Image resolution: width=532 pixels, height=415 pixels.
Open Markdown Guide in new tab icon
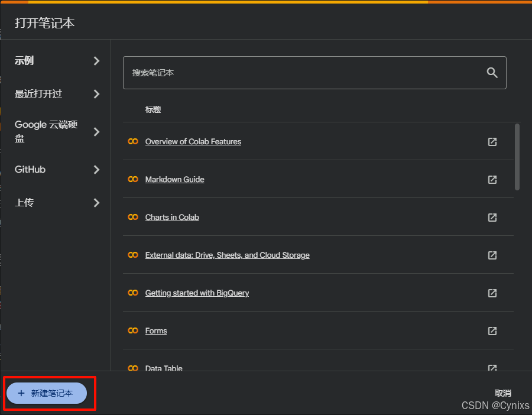coord(492,180)
